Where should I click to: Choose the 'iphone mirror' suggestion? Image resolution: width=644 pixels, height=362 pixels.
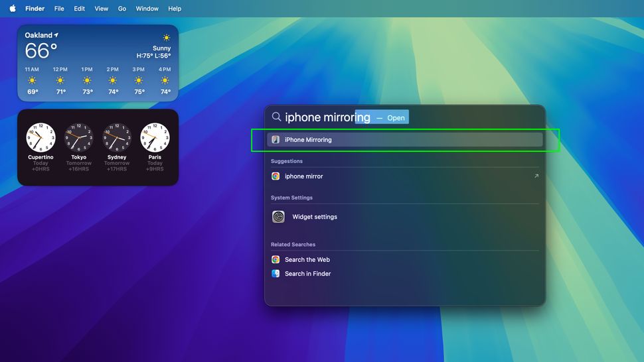404,176
